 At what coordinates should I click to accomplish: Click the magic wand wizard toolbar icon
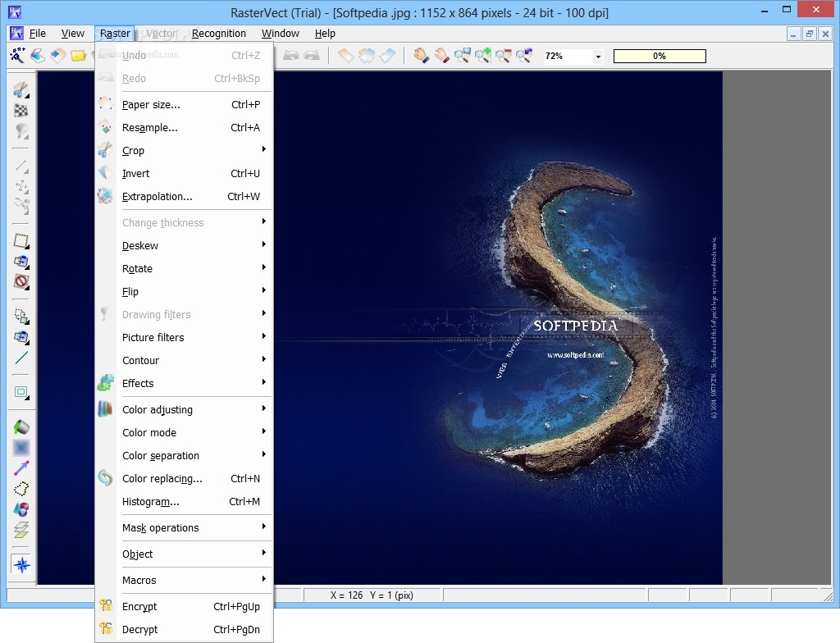(17, 55)
